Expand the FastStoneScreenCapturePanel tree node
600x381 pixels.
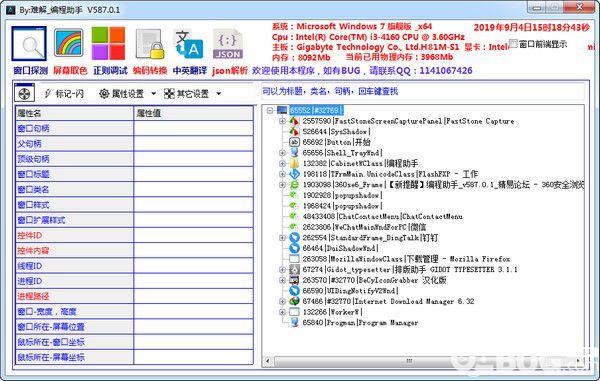(x=282, y=121)
